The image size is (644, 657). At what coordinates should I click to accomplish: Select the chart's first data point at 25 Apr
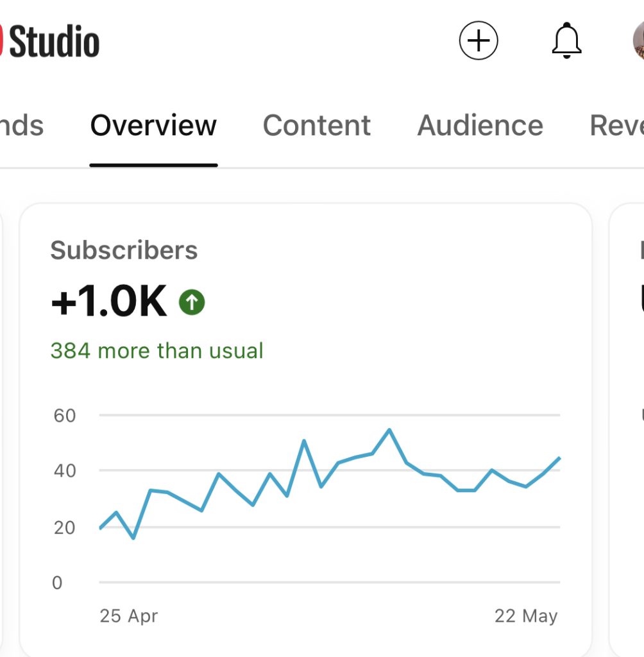[101, 528]
